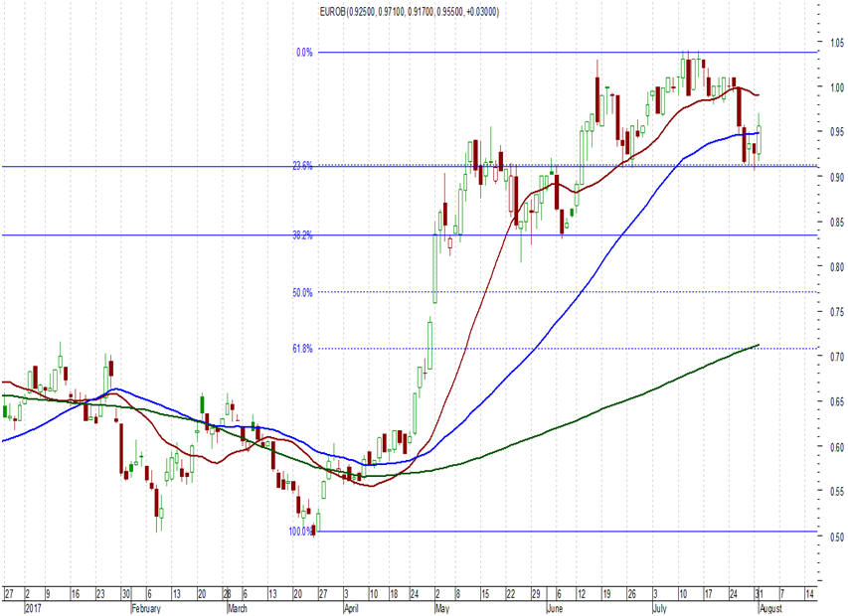Click the June month label
Image resolution: width=848 pixels, height=616 pixels.
(x=555, y=608)
